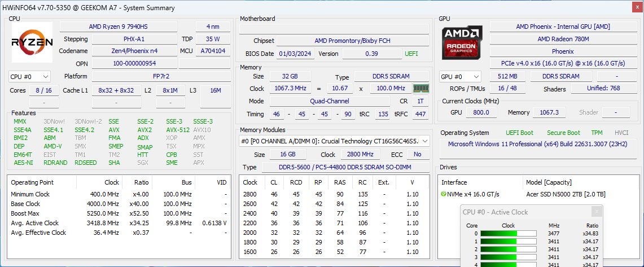
Task: Click the OPN 100-000000954 field
Action: pyautogui.click(x=134, y=63)
